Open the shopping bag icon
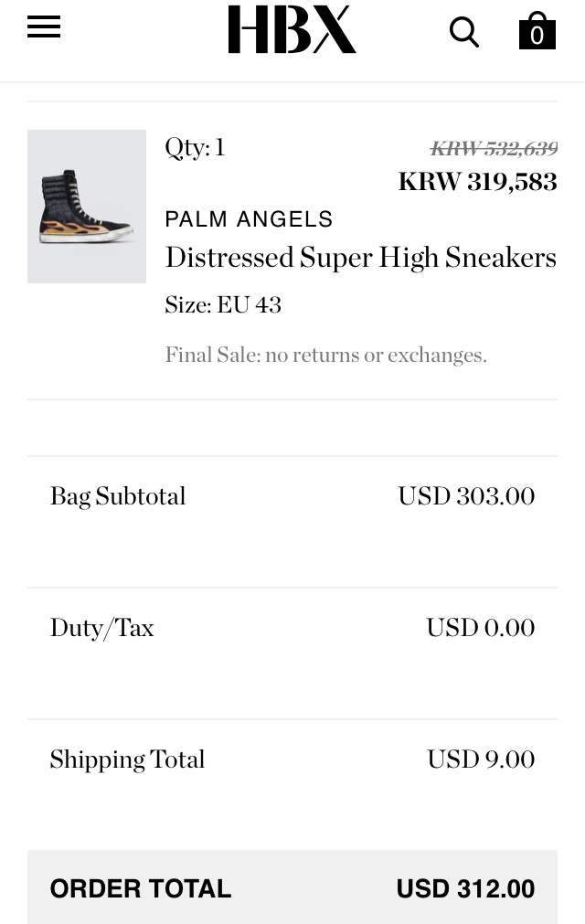 [537, 31]
